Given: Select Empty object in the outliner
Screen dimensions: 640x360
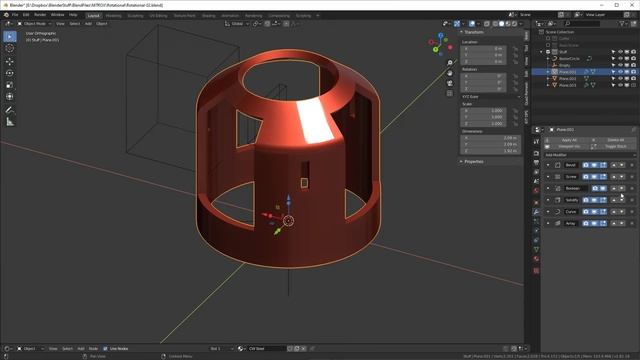Looking at the screenshot, I should pos(564,65).
